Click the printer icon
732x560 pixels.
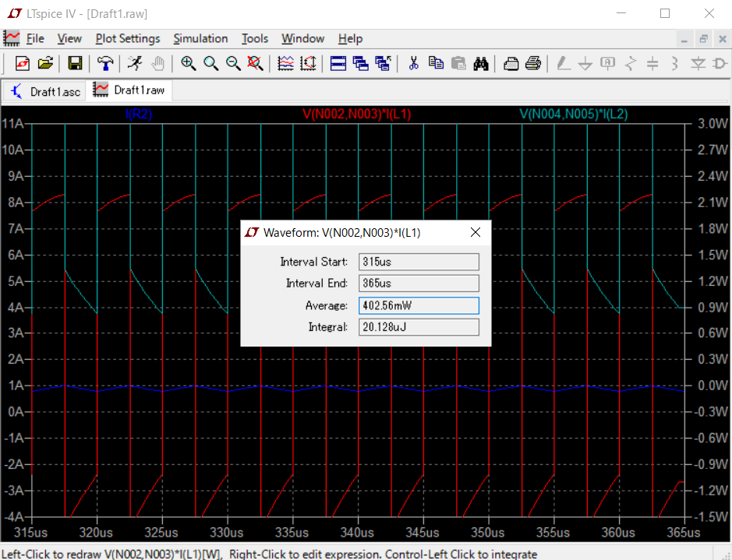click(x=533, y=63)
